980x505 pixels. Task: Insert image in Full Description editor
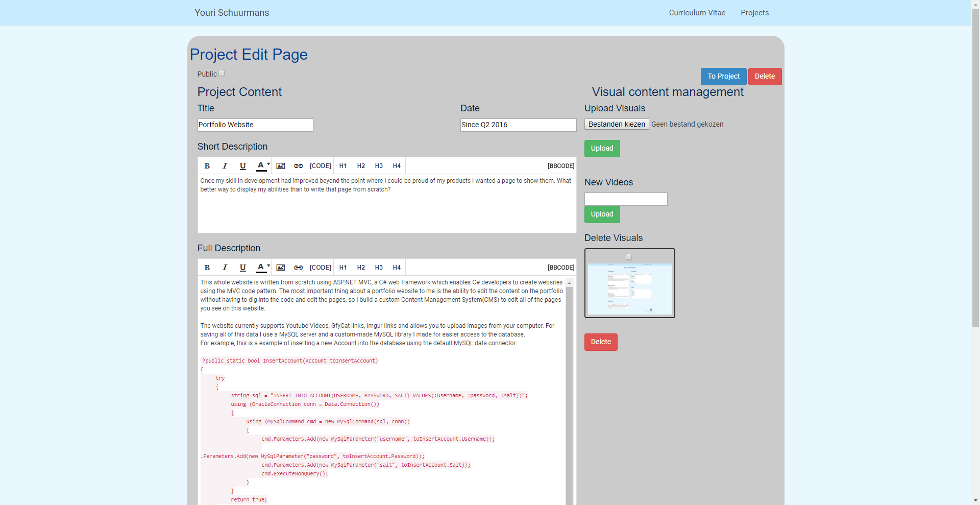click(x=281, y=268)
